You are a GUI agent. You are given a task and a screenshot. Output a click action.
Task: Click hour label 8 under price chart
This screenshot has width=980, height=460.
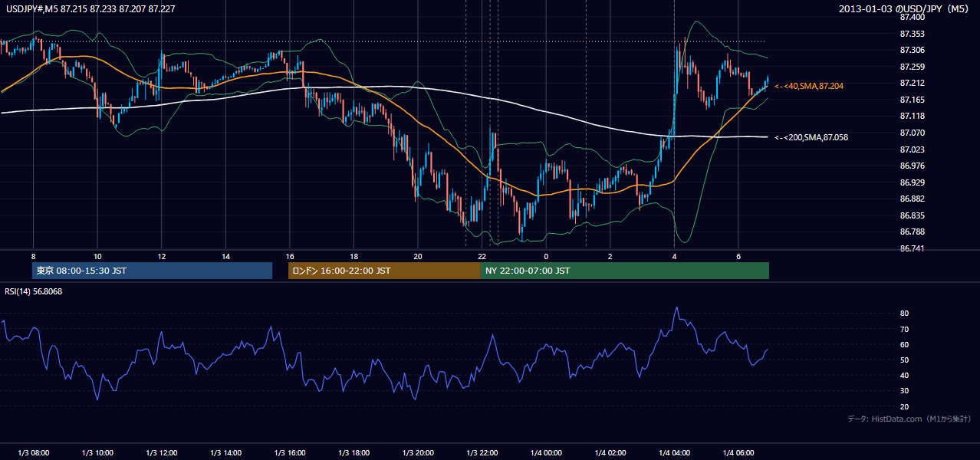[33, 256]
